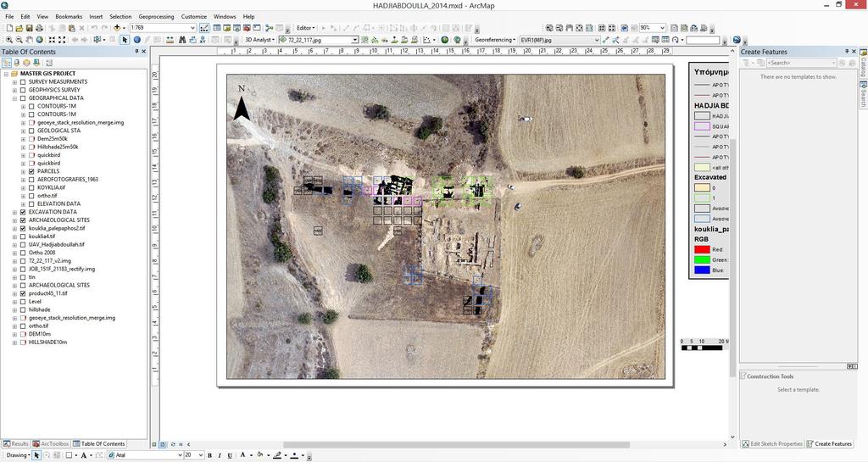Activate the Identify tool
The image size is (868, 462).
136,40
